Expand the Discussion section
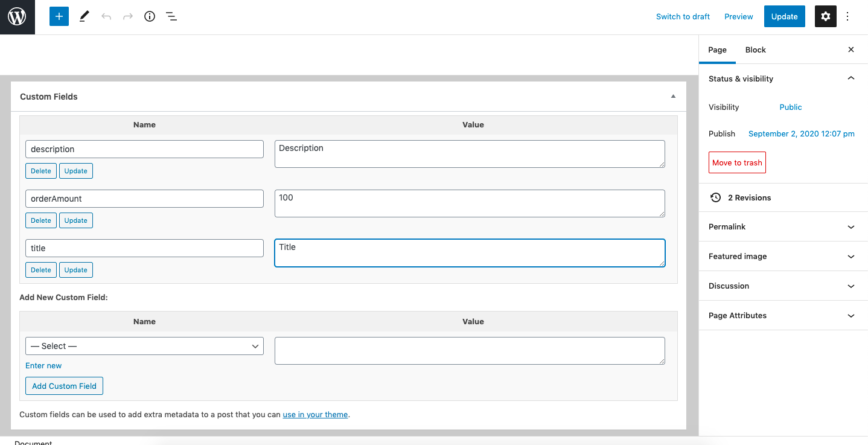Image resolution: width=868 pixels, height=445 pixels. [851, 286]
